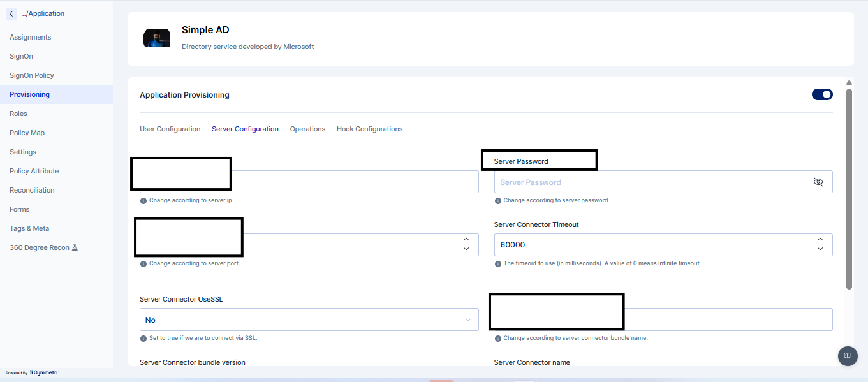Switch to the Server Configuration tab
This screenshot has width=868, height=382.
pos(245,129)
